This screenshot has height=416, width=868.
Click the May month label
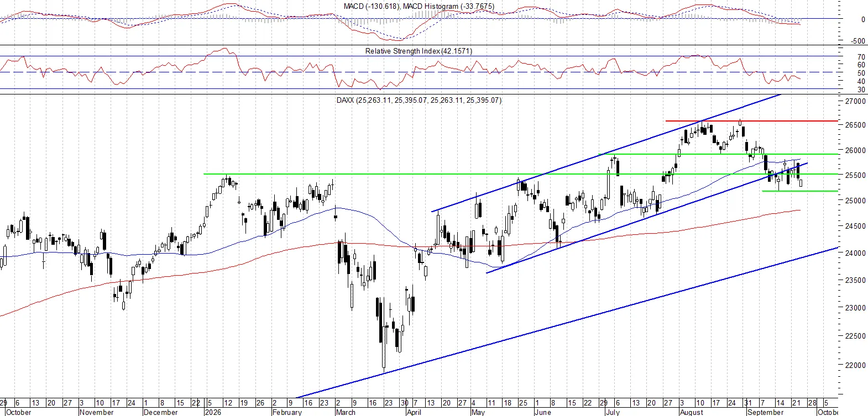(478, 412)
